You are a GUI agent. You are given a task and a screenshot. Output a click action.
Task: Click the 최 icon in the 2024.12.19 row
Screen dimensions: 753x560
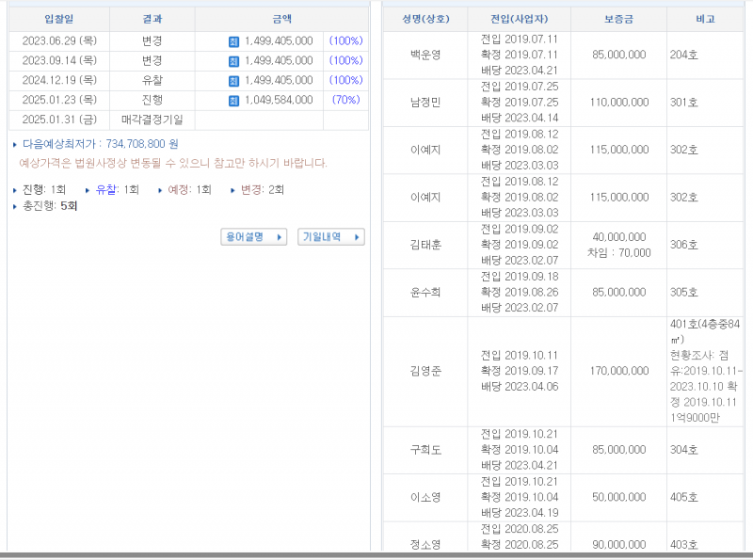[233, 81]
